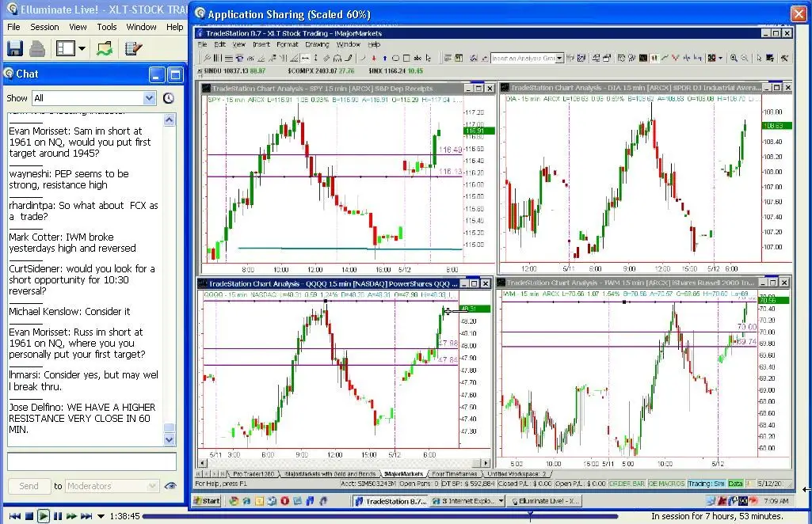Click the green application sharing arrow icon
Viewport: 812px width, 524px height.
click(104, 48)
